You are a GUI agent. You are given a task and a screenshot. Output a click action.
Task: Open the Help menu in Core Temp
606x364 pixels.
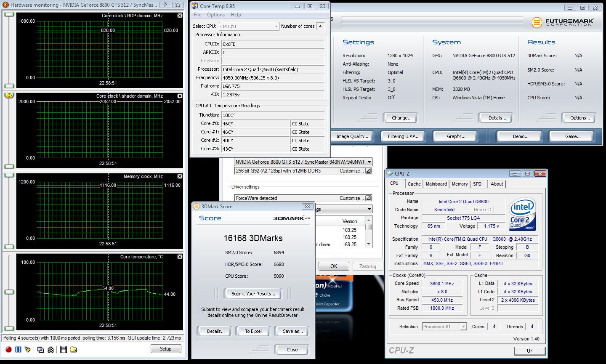coord(236,15)
